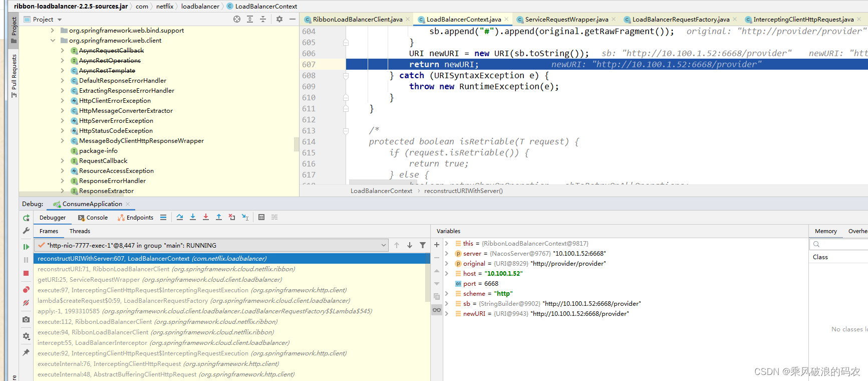
Task: Click the camera thread dump icon
Action: coord(26,319)
